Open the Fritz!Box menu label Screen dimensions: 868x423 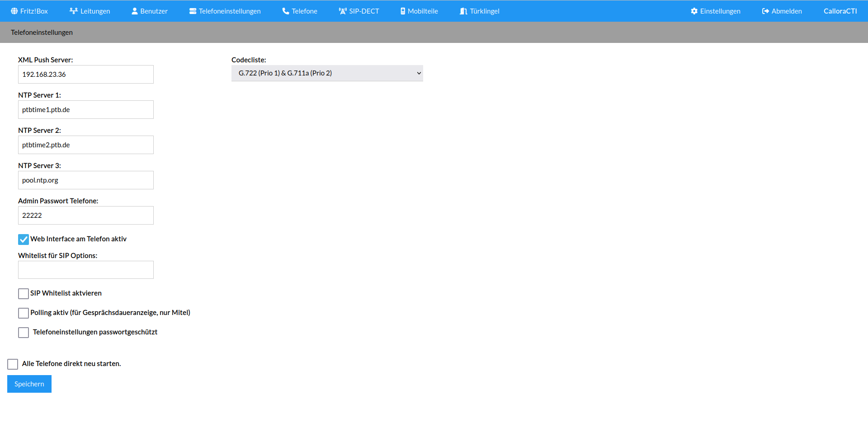coord(34,11)
